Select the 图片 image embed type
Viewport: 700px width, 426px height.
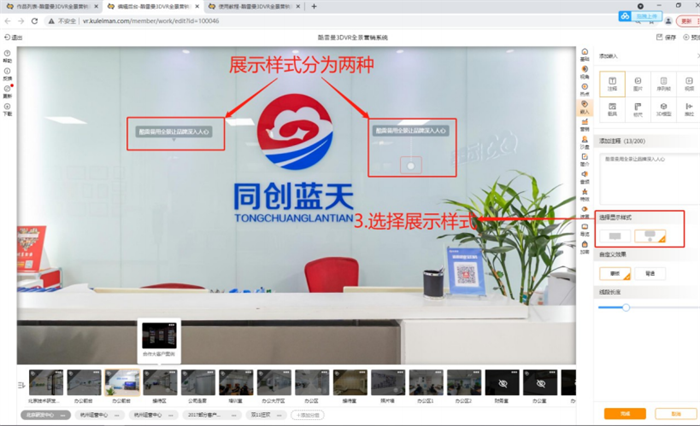tap(638, 84)
